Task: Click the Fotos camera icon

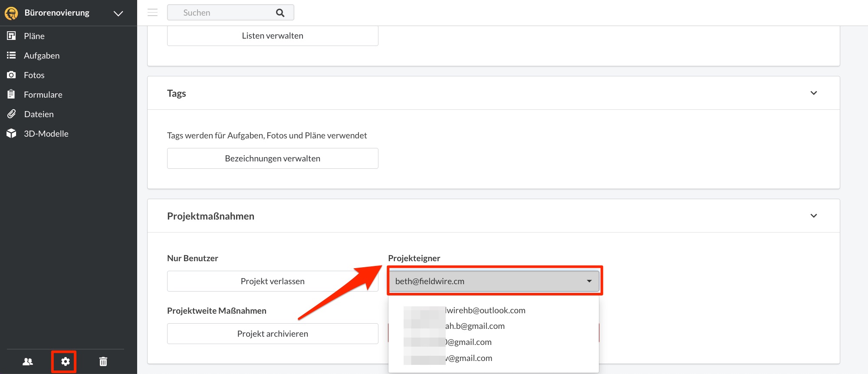Action: pos(11,75)
